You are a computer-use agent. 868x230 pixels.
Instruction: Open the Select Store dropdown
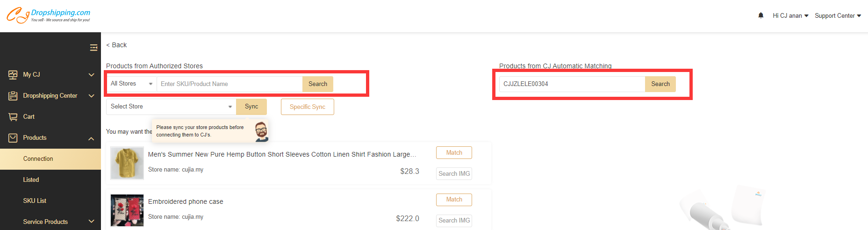pyautogui.click(x=171, y=107)
